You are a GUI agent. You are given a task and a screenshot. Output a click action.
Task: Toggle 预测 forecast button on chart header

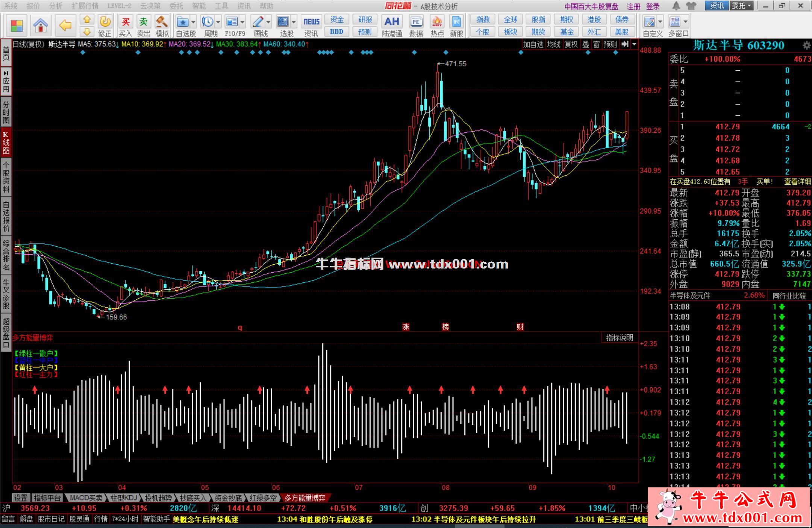610,44
